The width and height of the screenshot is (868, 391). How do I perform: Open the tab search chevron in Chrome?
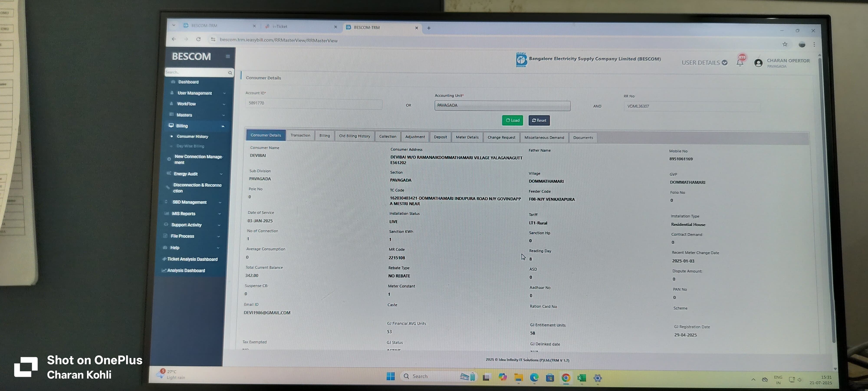tap(174, 25)
